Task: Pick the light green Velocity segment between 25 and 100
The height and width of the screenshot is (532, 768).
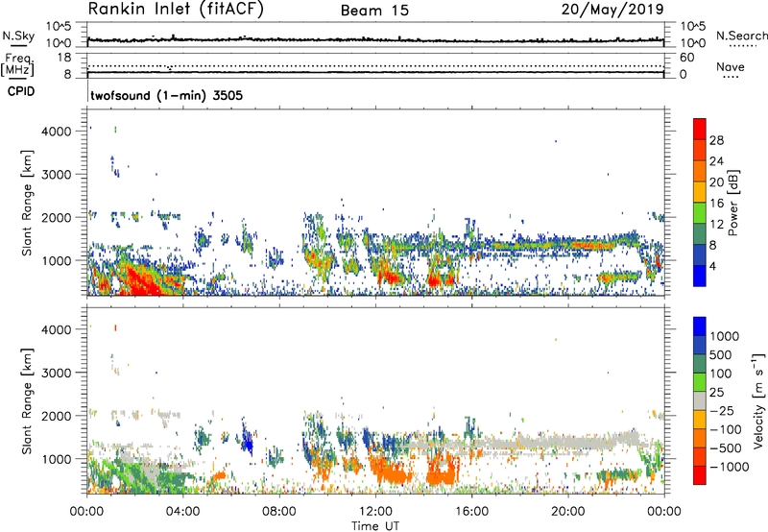Action: (700, 382)
